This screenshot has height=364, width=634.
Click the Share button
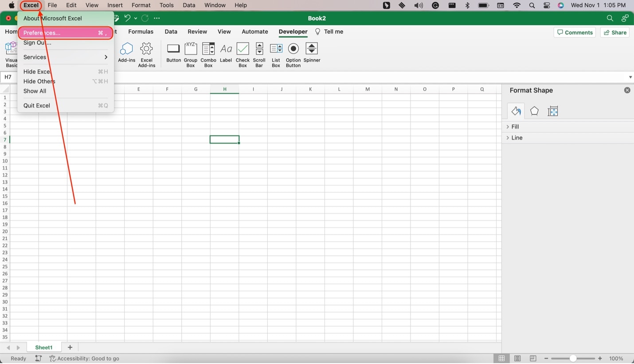(615, 32)
